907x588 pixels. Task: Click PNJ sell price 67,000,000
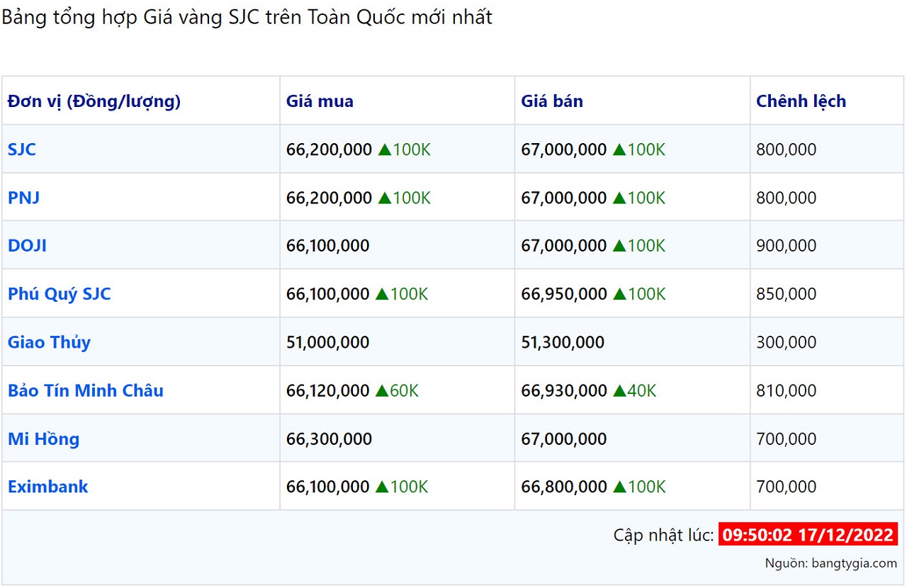pyautogui.click(x=564, y=198)
